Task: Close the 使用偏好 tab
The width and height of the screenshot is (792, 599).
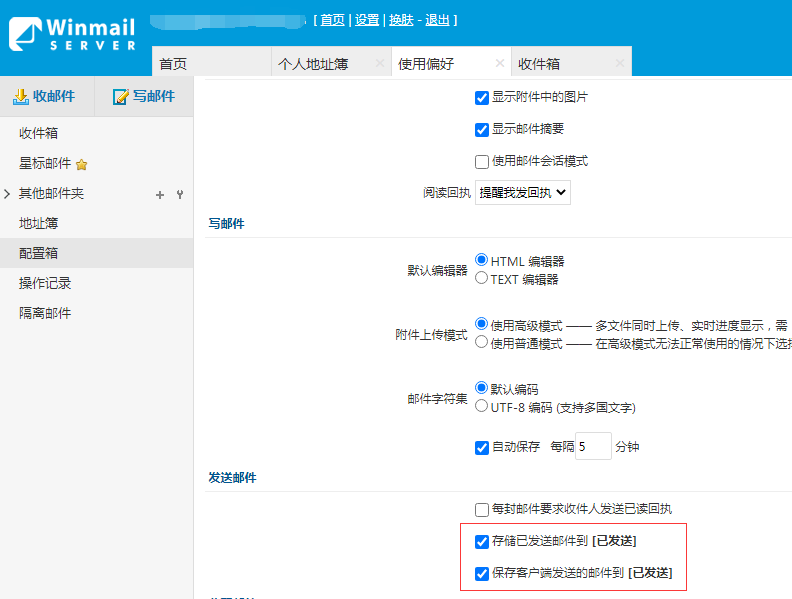Action: tap(499, 63)
